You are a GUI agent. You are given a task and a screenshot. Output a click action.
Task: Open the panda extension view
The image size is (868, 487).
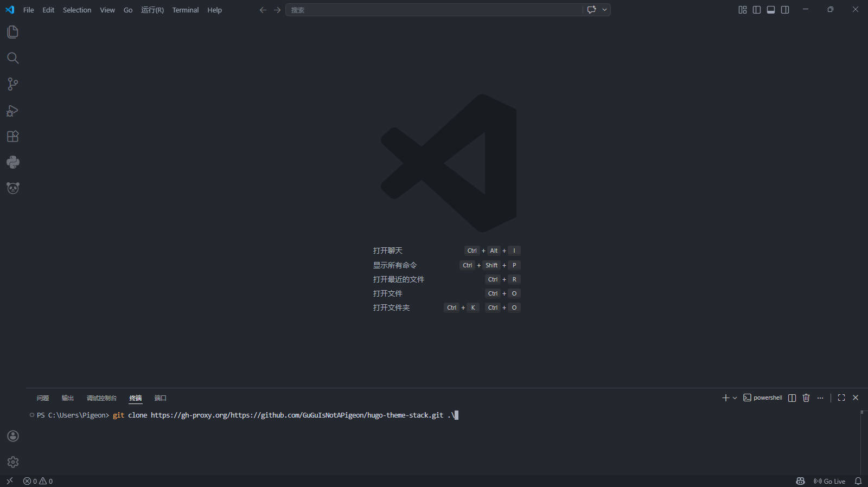pyautogui.click(x=13, y=188)
